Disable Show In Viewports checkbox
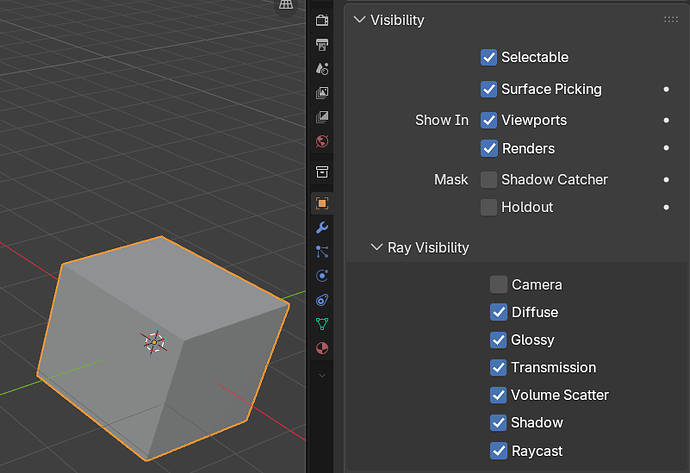The image size is (690, 473). (489, 120)
